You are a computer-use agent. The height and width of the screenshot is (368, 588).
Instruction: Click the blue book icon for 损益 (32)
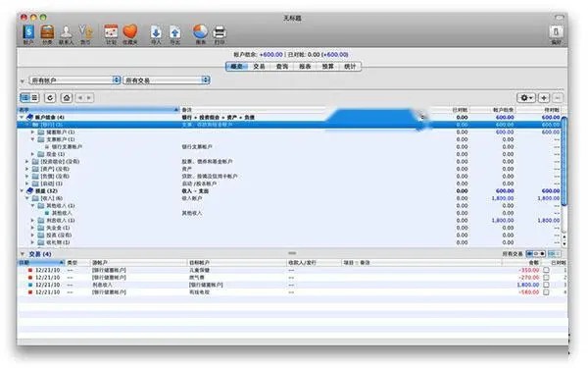coord(29,190)
